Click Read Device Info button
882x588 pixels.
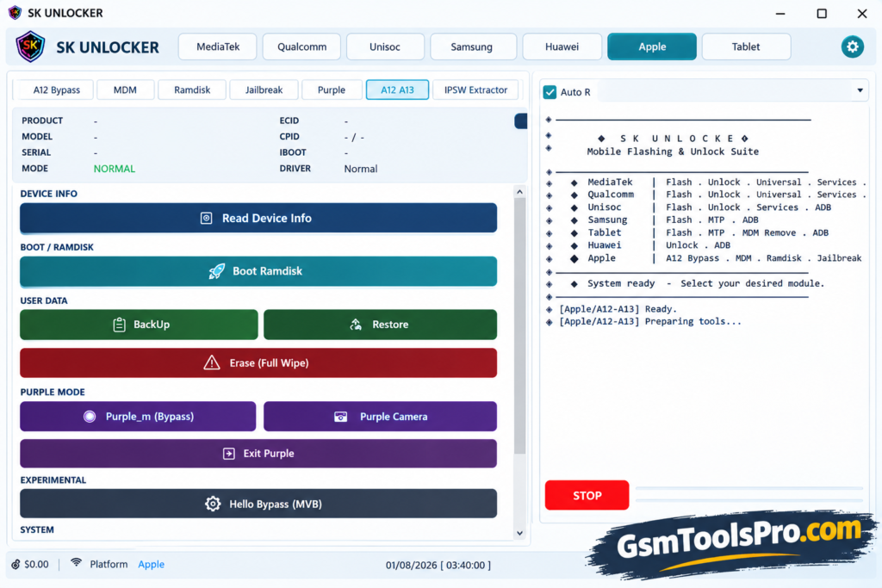pos(258,218)
